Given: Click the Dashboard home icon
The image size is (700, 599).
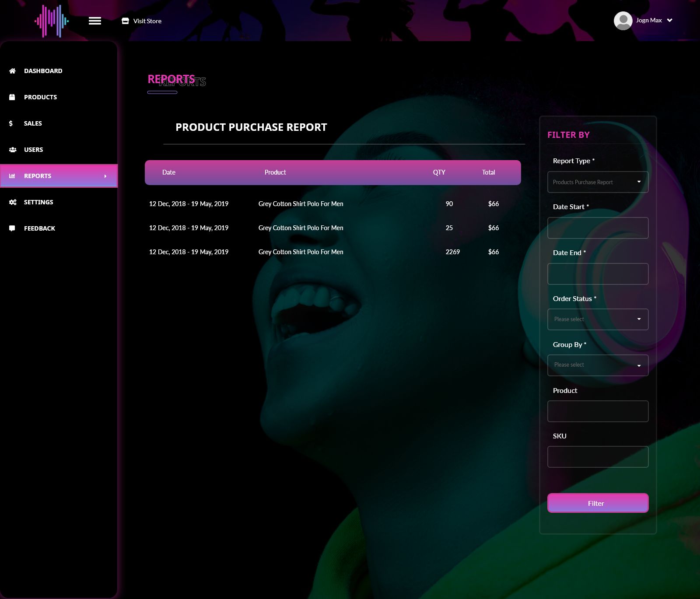Looking at the screenshot, I should click(x=13, y=71).
